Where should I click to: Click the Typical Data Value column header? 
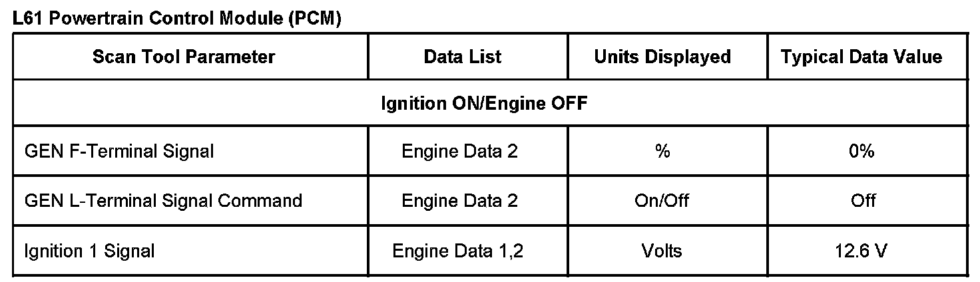[x=861, y=57]
